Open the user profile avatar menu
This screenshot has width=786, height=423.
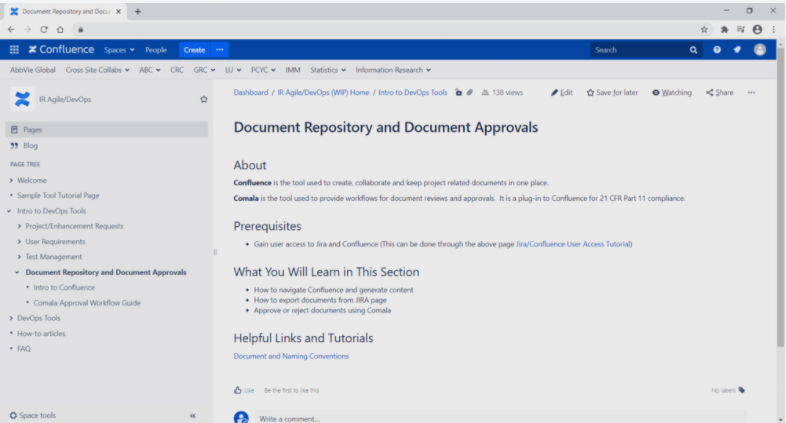tap(759, 49)
